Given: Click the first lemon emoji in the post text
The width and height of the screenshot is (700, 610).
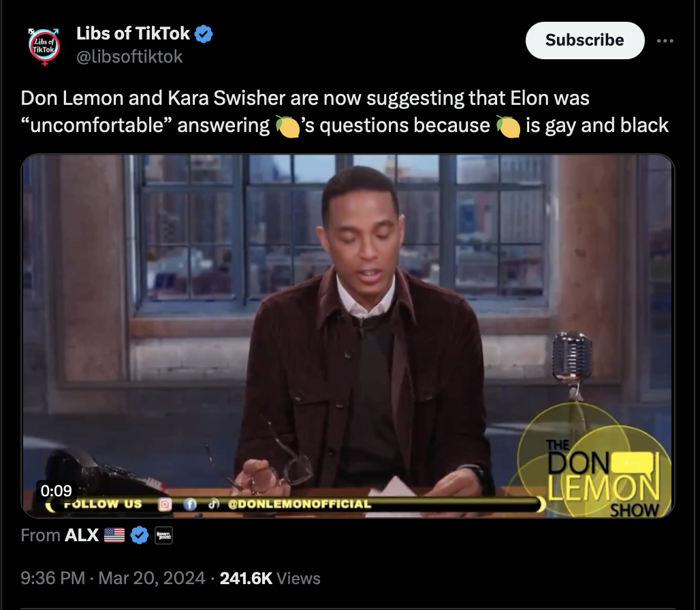Looking at the screenshot, I should tap(287, 126).
